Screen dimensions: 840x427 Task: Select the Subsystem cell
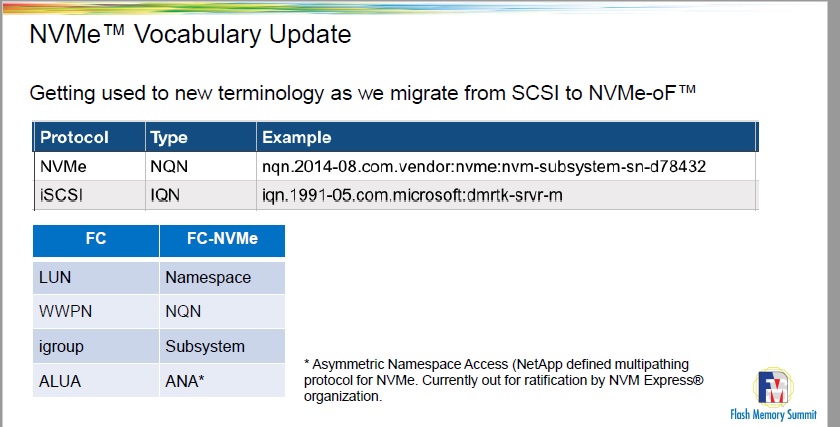point(205,346)
